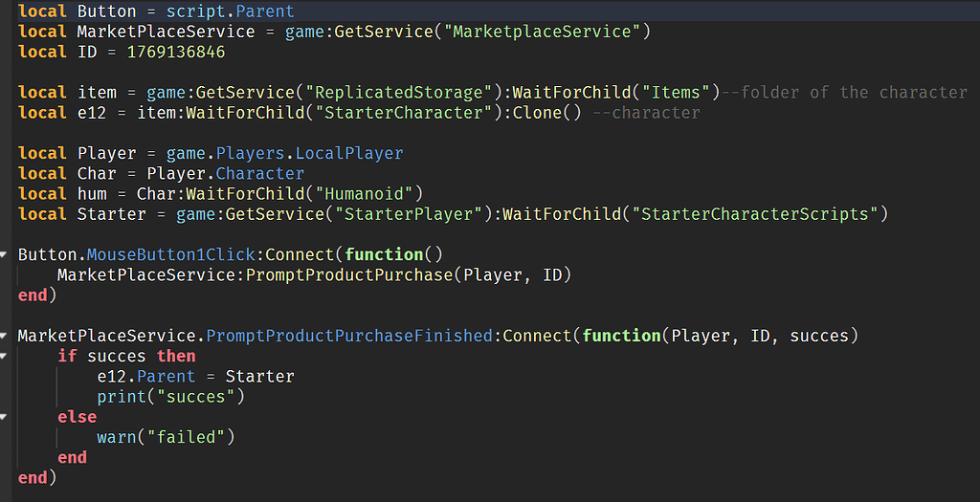Click the 'else' keyword
The width and height of the screenshot is (980, 502).
(x=77, y=417)
